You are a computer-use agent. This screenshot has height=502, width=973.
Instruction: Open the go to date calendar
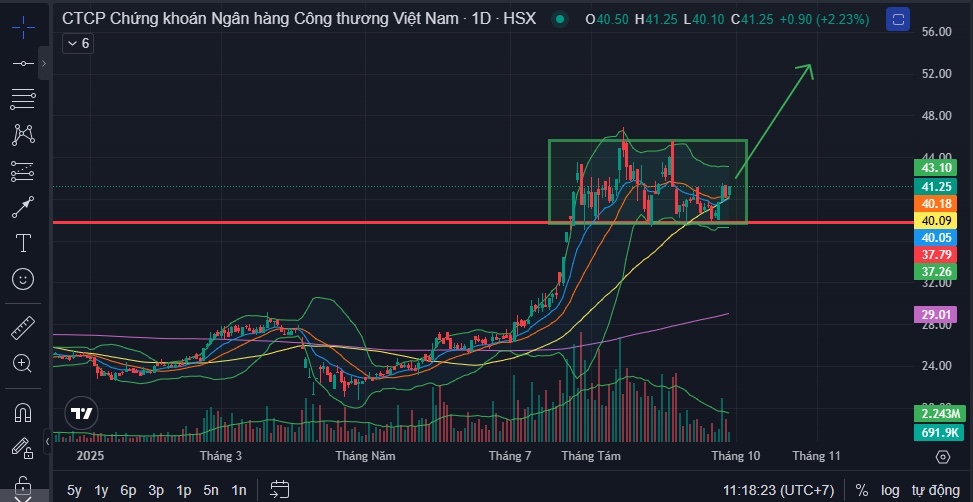[x=280, y=490]
